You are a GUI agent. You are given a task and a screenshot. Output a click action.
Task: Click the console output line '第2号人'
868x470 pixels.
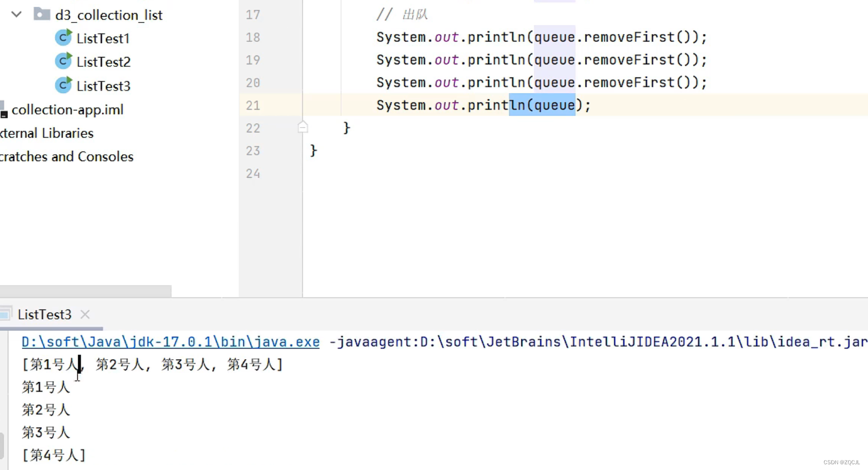pyautogui.click(x=46, y=410)
